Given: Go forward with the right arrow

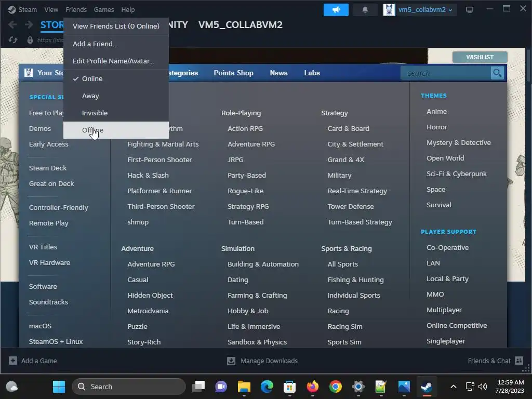Looking at the screenshot, I should (x=29, y=24).
